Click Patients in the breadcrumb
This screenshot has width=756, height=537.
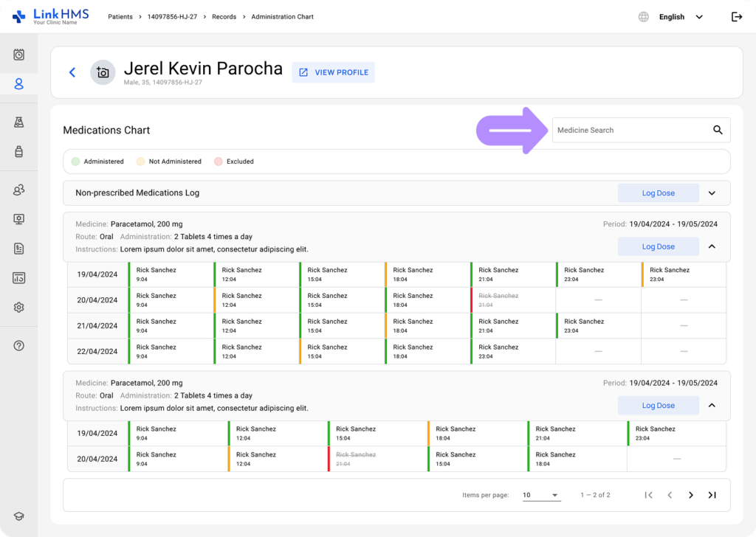(x=121, y=17)
